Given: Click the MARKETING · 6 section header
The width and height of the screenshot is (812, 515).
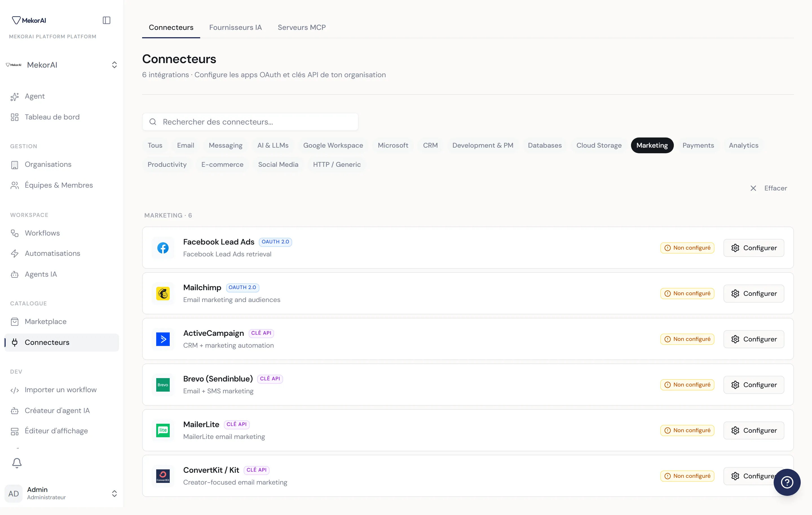Looking at the screenshot, I should tap(168, 215).
